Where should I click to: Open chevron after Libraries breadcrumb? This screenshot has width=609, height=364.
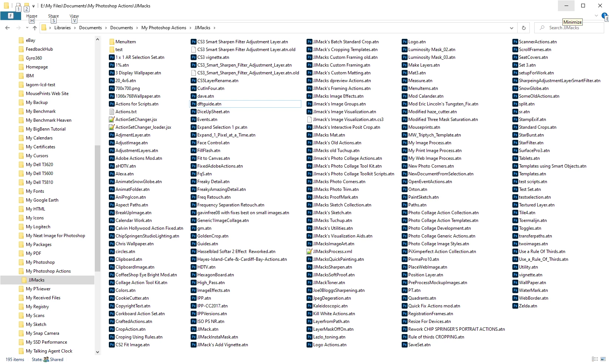click(x=75, y=28)
